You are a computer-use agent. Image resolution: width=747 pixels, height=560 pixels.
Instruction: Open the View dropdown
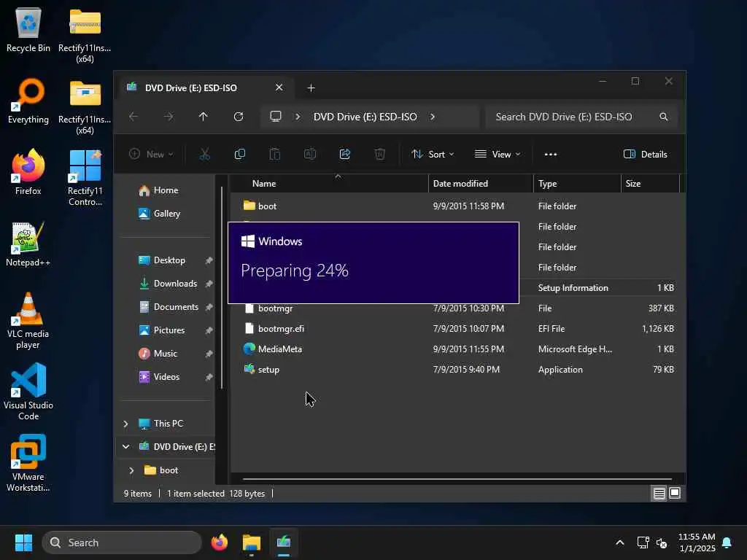[x=498, y=155]
